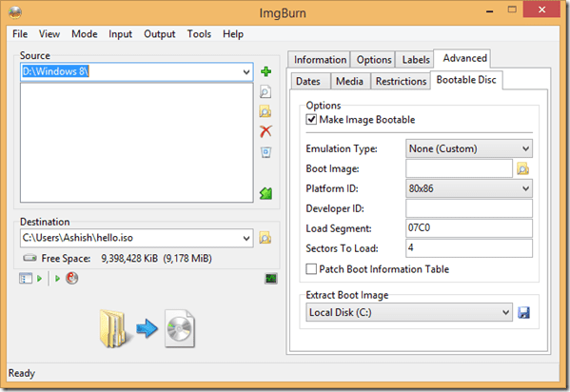
Task: Click the large folder Build image
Action: point(114,328)
